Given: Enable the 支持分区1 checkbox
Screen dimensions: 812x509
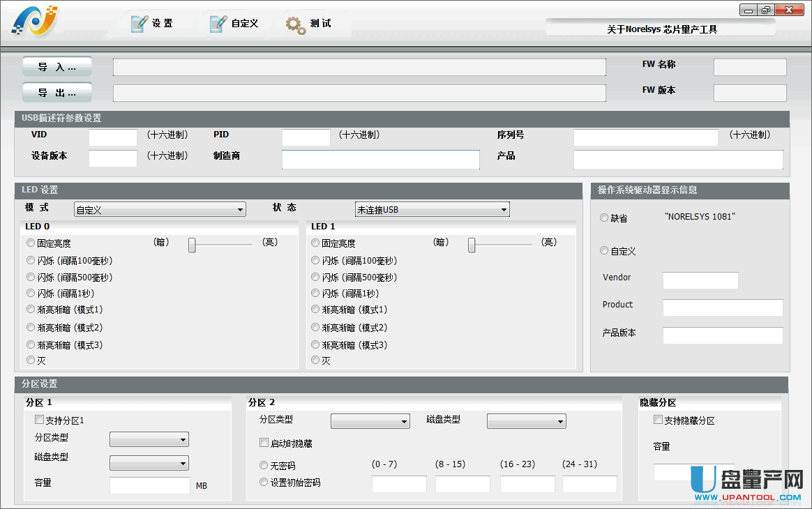Looking at the screenshot, I should (x=40, y=419).
